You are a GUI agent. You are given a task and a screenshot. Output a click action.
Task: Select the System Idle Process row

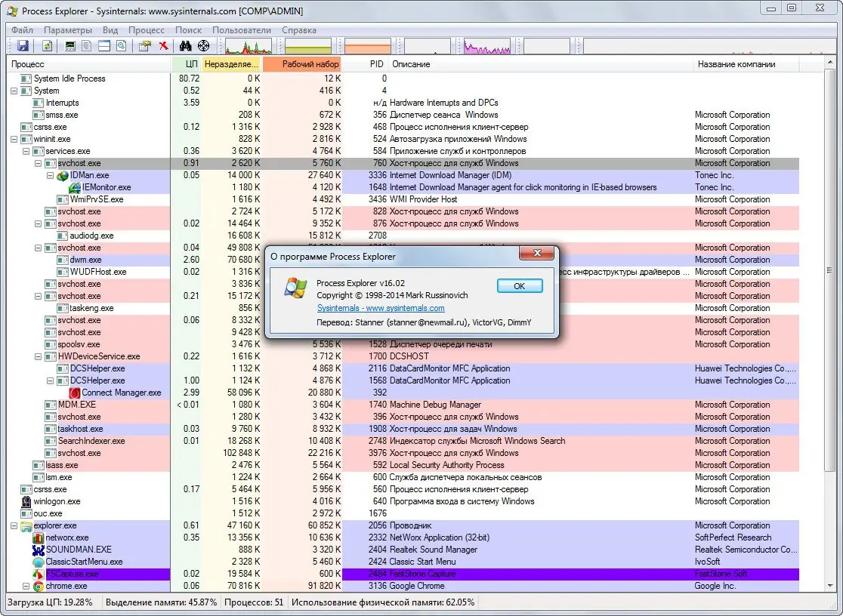click(x=403, y=79)
